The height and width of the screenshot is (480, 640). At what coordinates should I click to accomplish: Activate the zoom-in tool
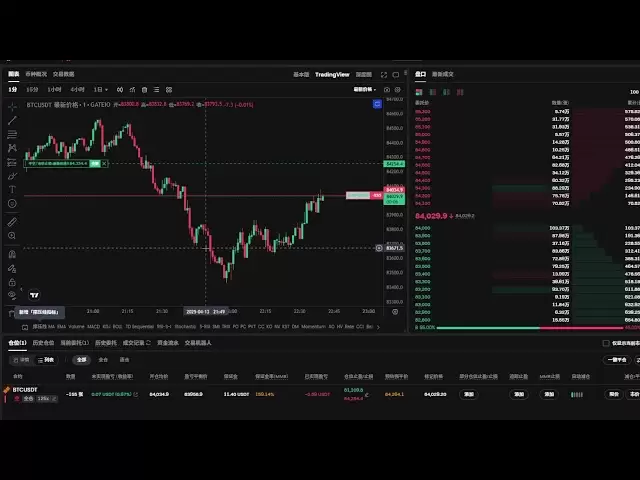click(12, 236)
